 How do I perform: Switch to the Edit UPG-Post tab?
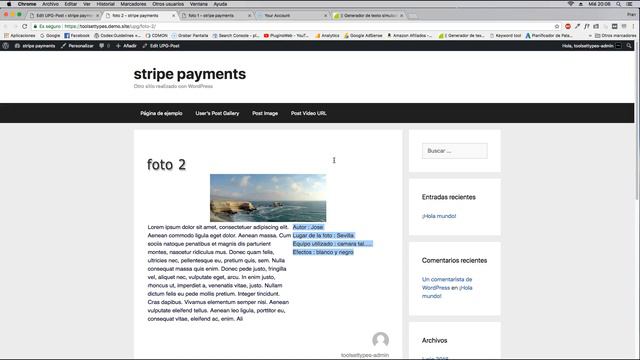(64, 16)
